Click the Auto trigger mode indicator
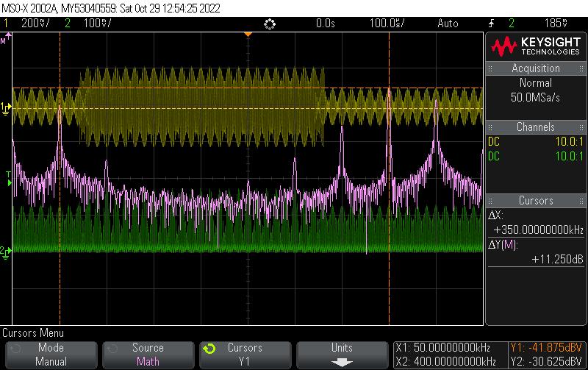Image resolution: width=588 pixels, height=370 pixels. [x=448, y=24]
